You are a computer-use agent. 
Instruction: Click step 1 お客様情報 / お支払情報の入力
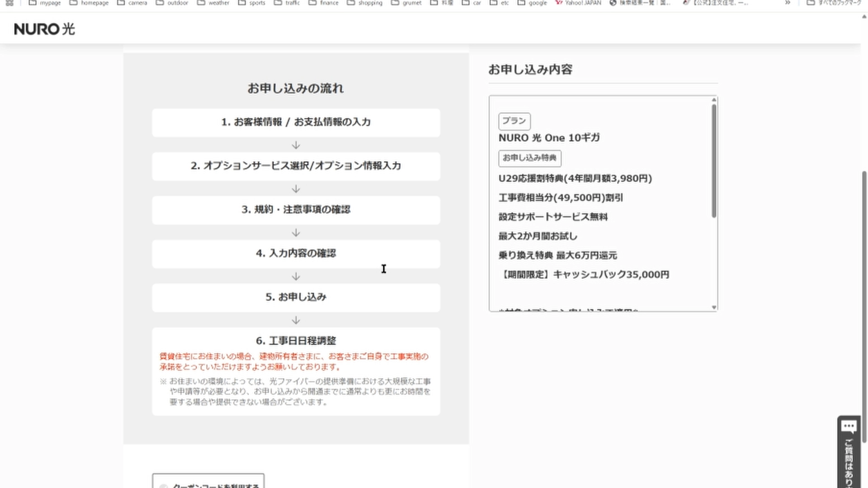296,122
